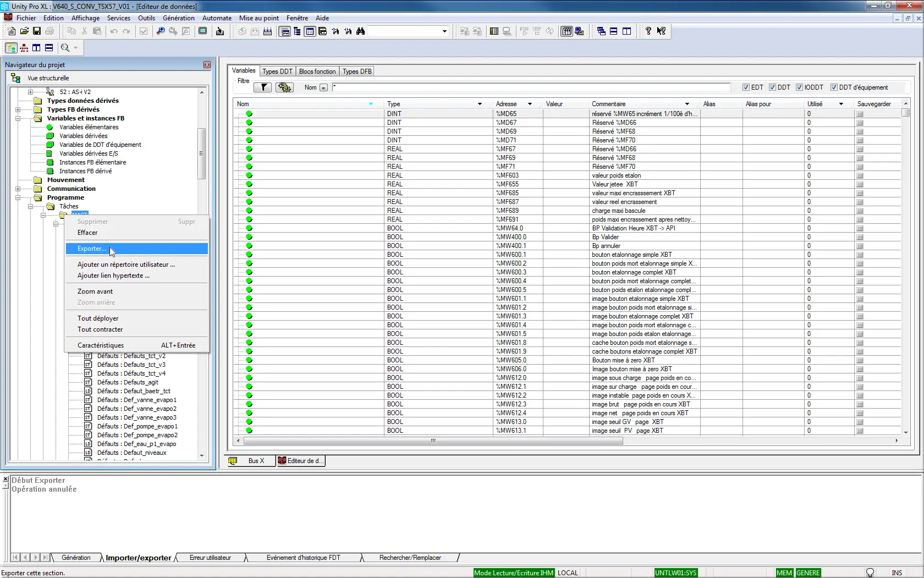Select the functional view hierarchy icon
924x578 pixels.
(x=24, y=48)
